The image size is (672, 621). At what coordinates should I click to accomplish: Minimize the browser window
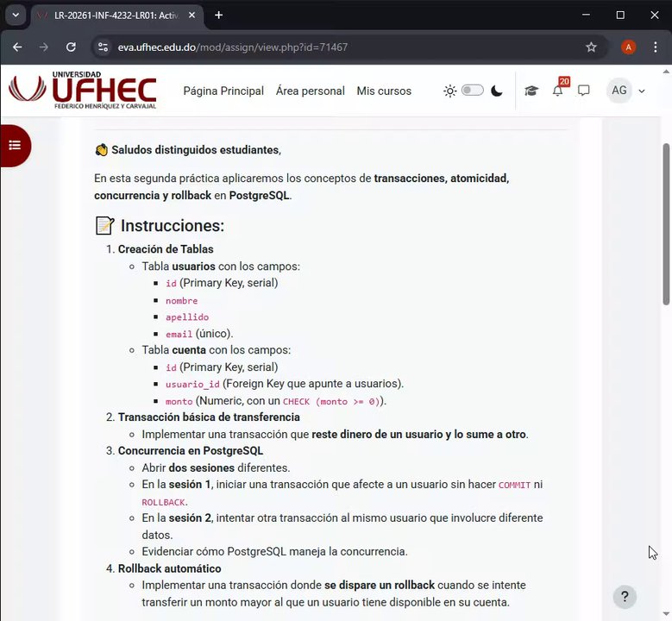(x=587, y=15)
